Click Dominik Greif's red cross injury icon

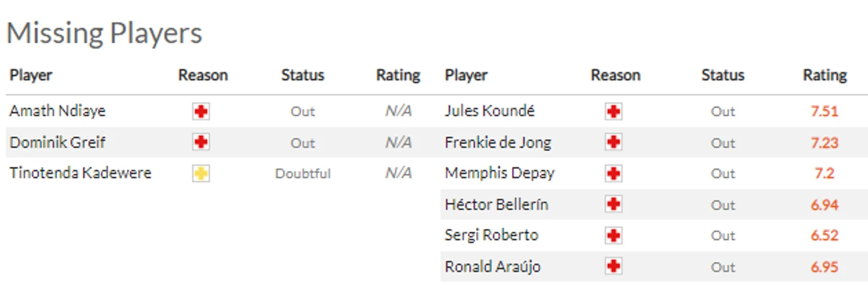(201, 143)
